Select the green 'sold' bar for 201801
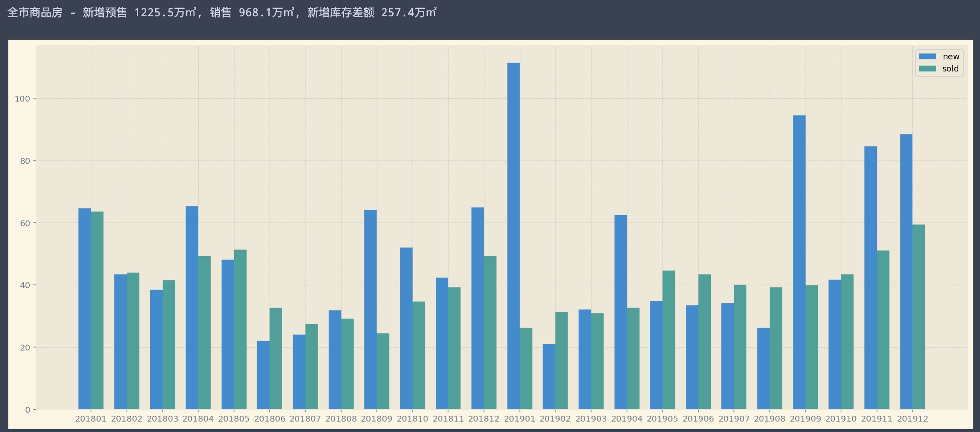Screen dimensions: 980x432 coord(97,310)
